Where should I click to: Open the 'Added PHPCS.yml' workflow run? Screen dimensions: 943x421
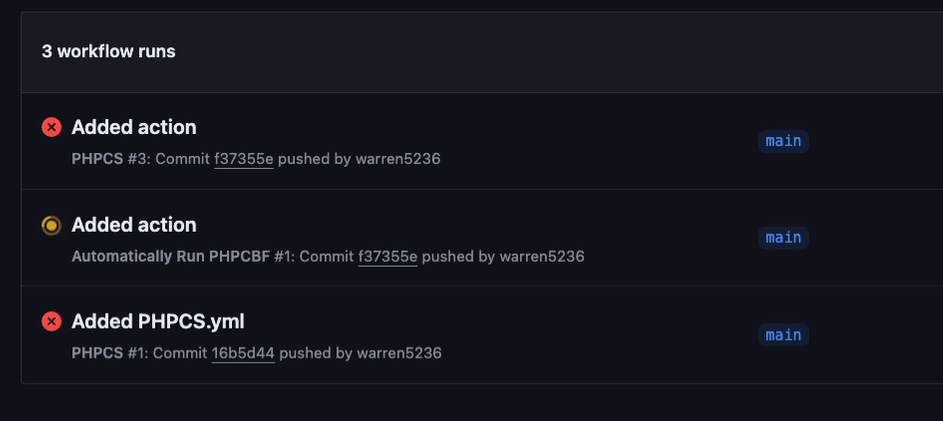pos(158,322)
